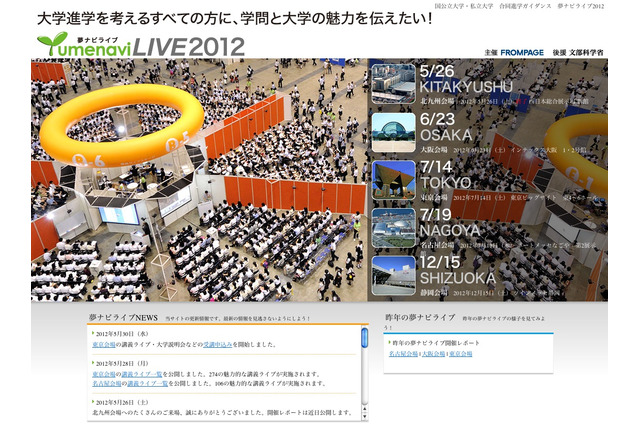The height and width of the screenshot is (426, 640).
Task: Open 東京会場 link in May 28 news
Action: pyautogui.click(x=104, y=374)
